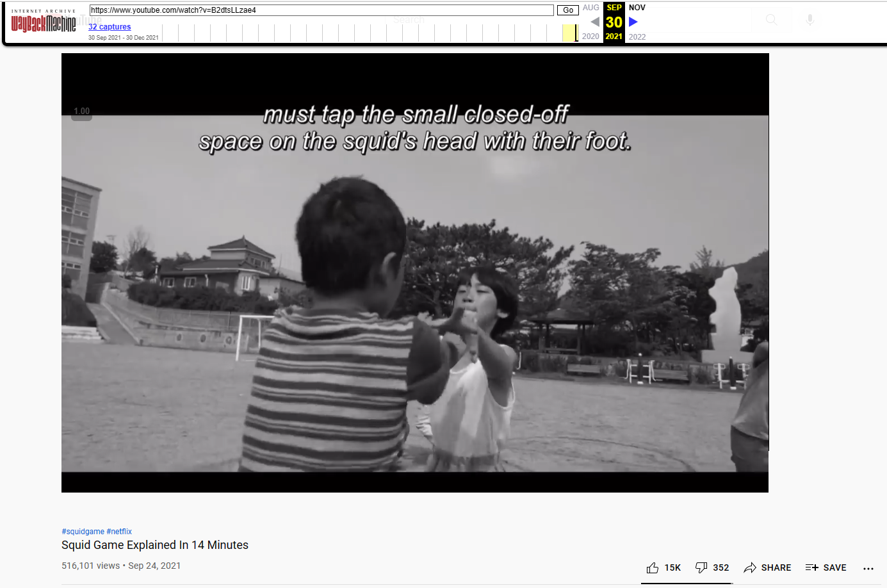Image resolution: width=887 pixels, height=588 pixels.
Task: Go to next capture arrow
Action: 633,22
